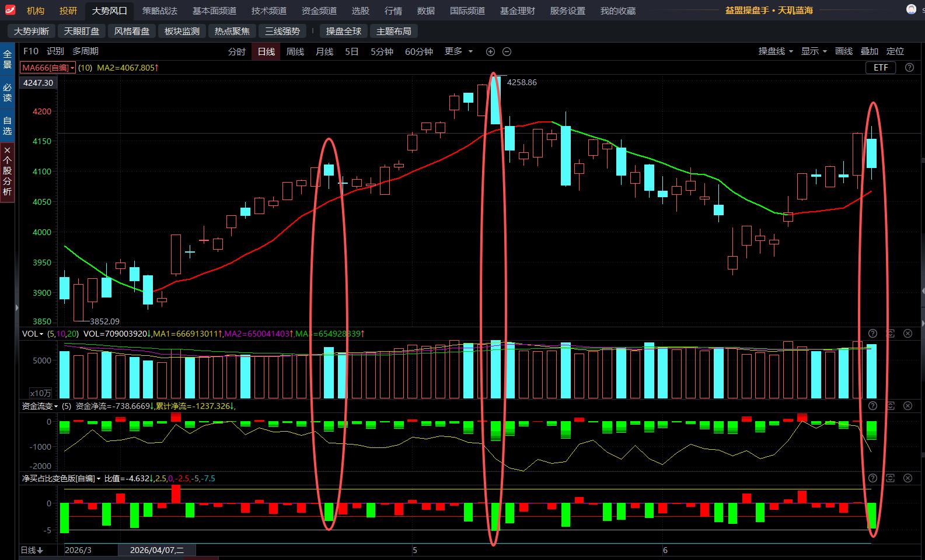Toggle the 多周期 multi-period view
Screen dimensions: 925x560
[85, 51]
